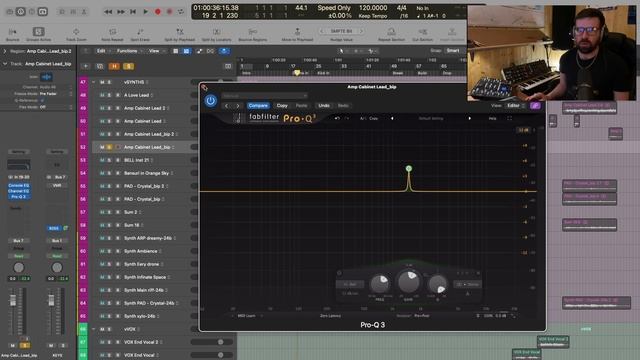
Task: Click the pointer tool selector
Action: click(341, 51)
